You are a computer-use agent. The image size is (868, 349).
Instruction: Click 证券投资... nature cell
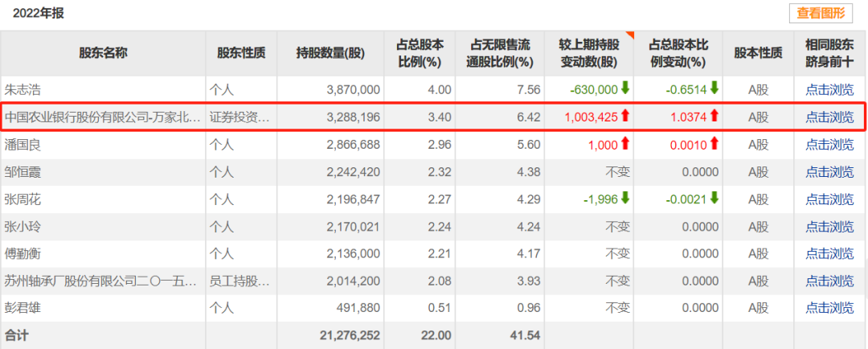click(240, 117)
